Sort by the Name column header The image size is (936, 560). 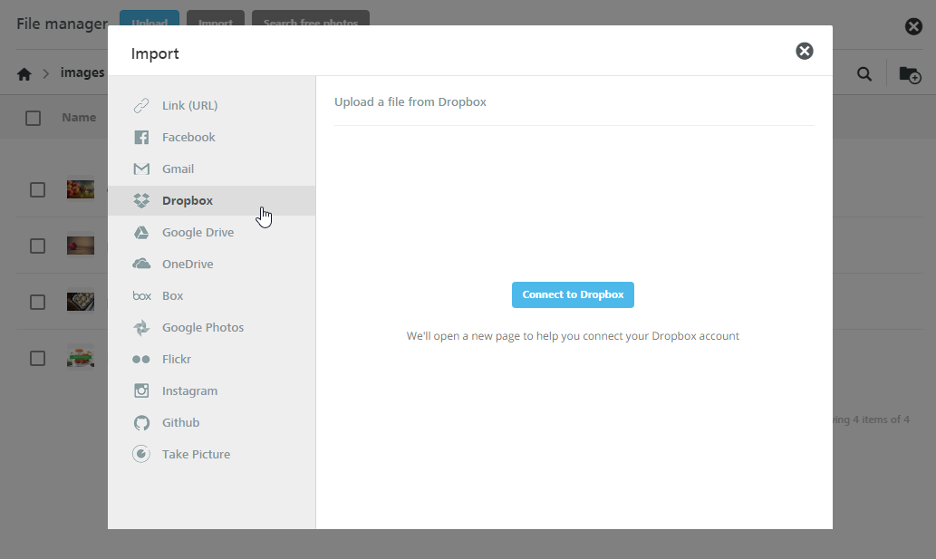point(79,118)
